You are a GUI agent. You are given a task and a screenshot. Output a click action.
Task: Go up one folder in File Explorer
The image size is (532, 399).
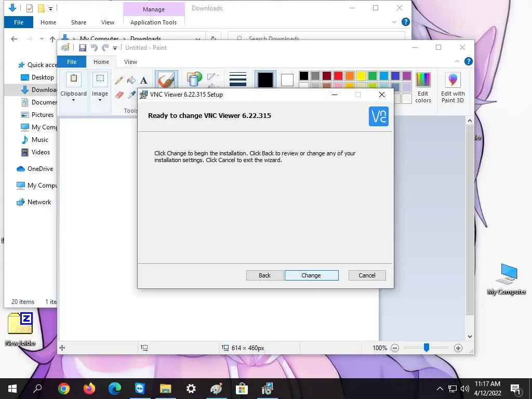[x=52, y=39]
